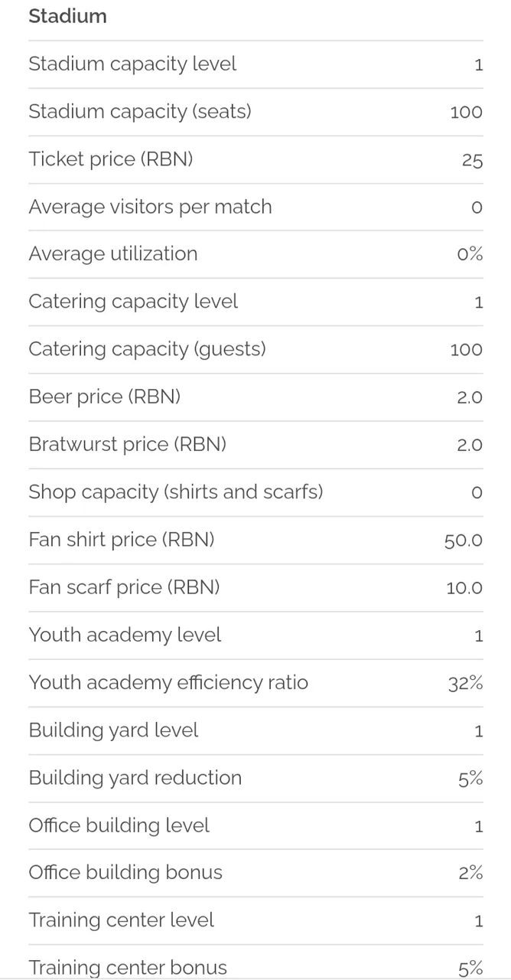Select the Fan shirt price value 50.0
This screenshot has width=511, height=980.
coord(464,541)
